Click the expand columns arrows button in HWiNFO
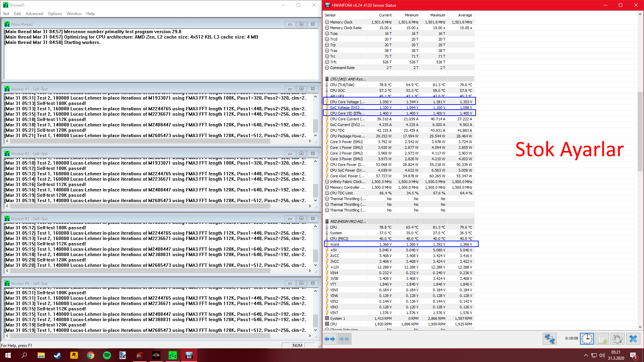The image size is (644, 362). [x=330, y=339]
